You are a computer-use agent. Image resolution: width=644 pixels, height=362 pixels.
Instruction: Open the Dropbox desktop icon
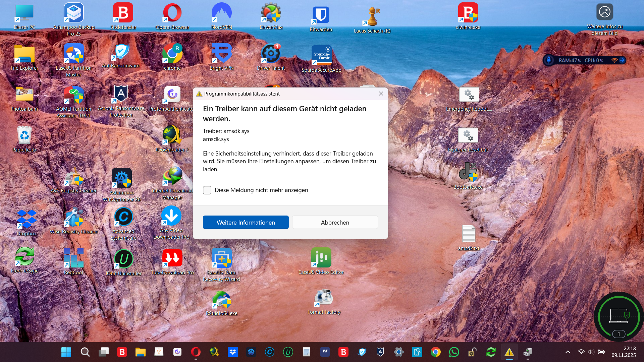click(x=26, y=219)
